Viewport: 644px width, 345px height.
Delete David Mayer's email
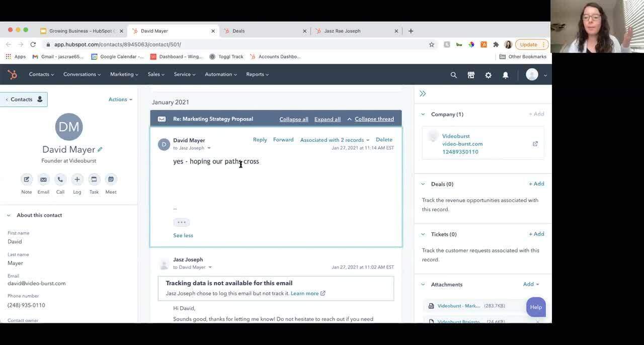coord(384,140)
